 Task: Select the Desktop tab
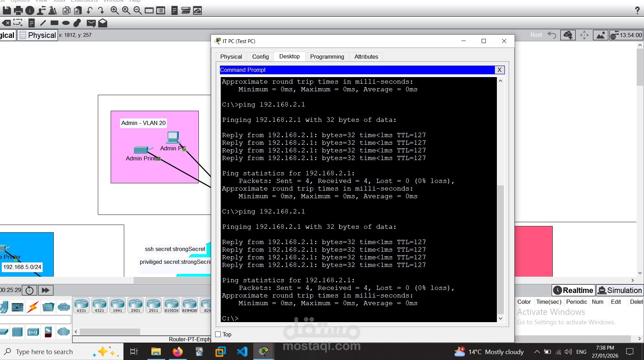[289, 56]
